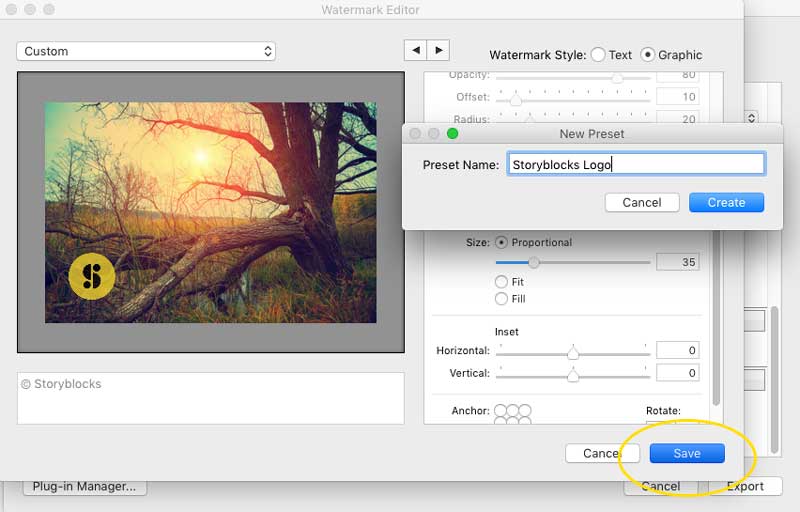The width and height of the screenshot is (800, 512).
Task: Open Plug-in Manager in Export window
Action: click(x=85, y=487)
